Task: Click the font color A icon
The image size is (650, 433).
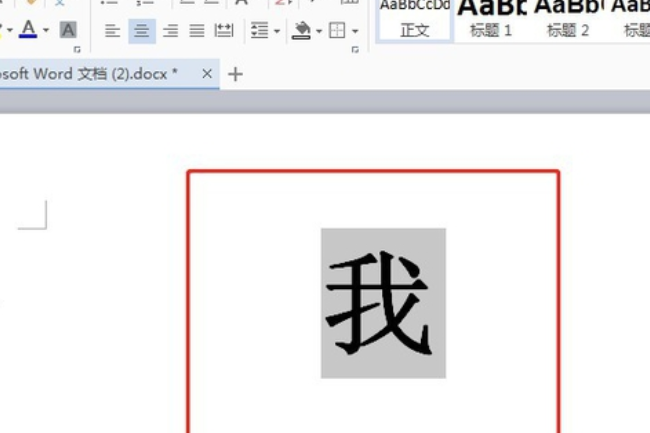Action: (28, 29)
